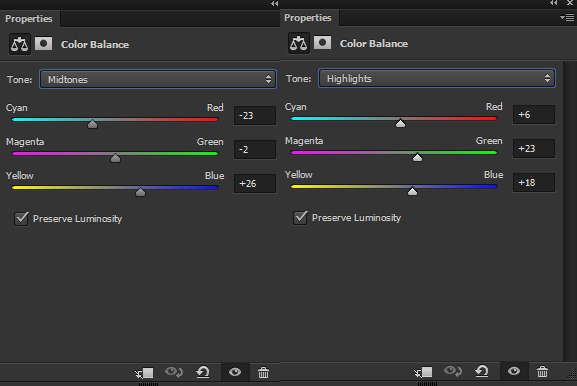Image resolution: width=577 pixels, height=386 pixels.
Task: Click the Red label in Highlights panel
Action: pos(494,106)
